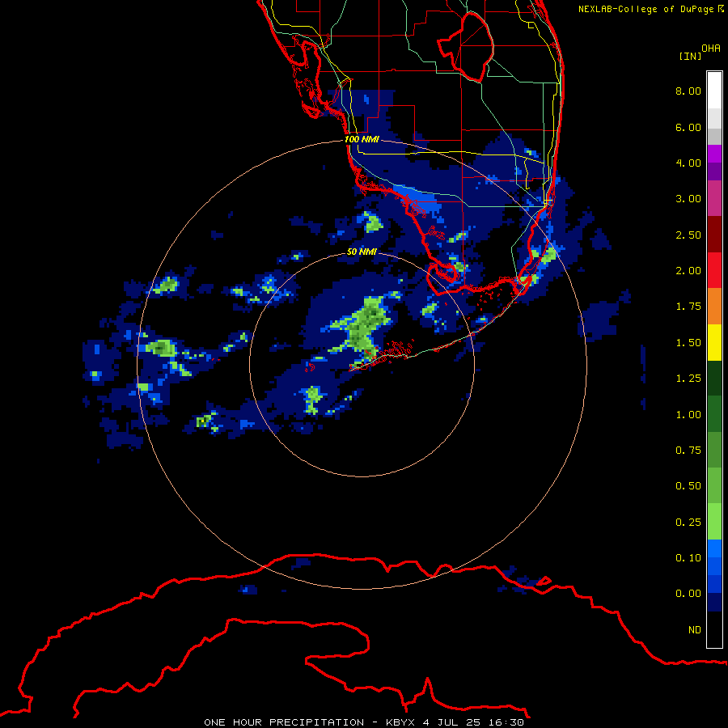
Task: Click the 8.00 legend value
Action: click(688, 91)
